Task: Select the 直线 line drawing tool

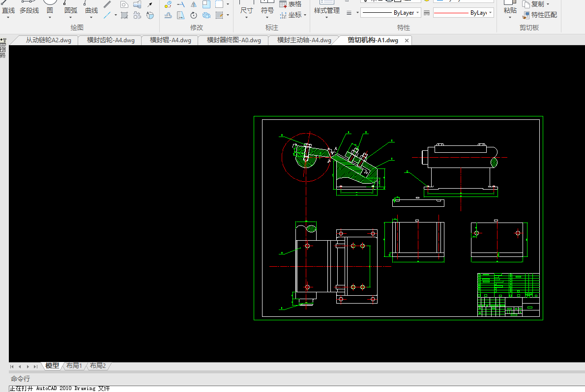Action: tap(8, 8)
